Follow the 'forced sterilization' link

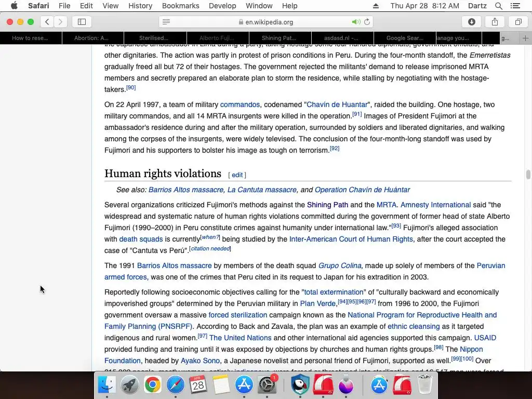[x=238, y=315]
